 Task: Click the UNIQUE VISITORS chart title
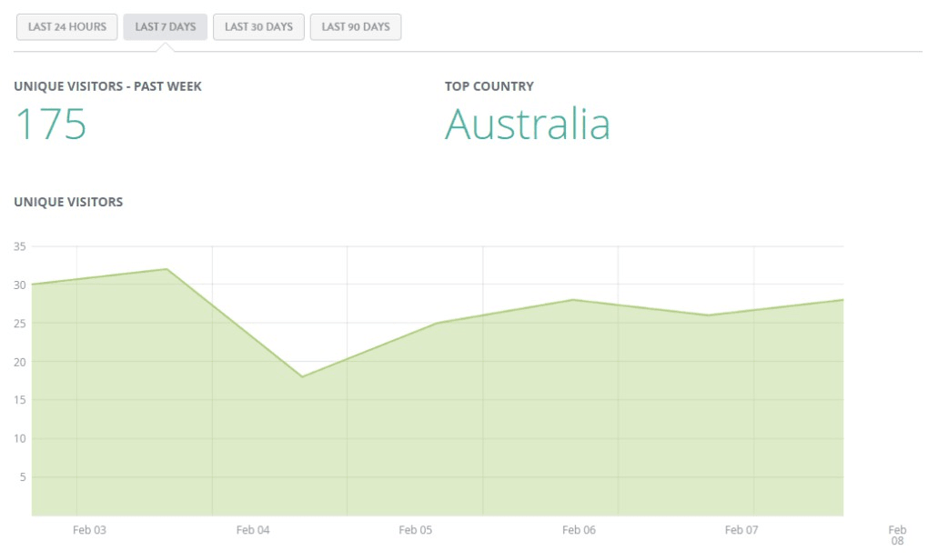(68, 202)
